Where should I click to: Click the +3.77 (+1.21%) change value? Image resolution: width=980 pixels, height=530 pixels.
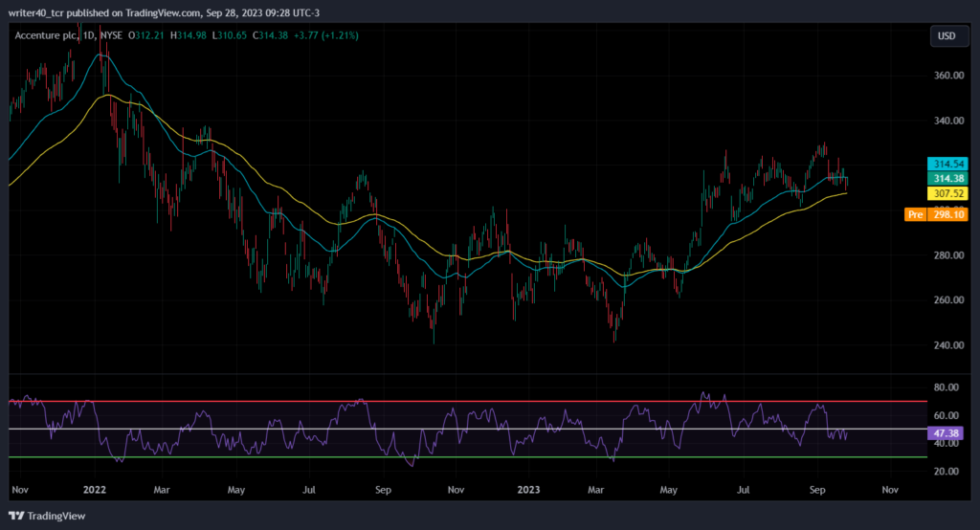pyautogui.click(x=326, y=35)
